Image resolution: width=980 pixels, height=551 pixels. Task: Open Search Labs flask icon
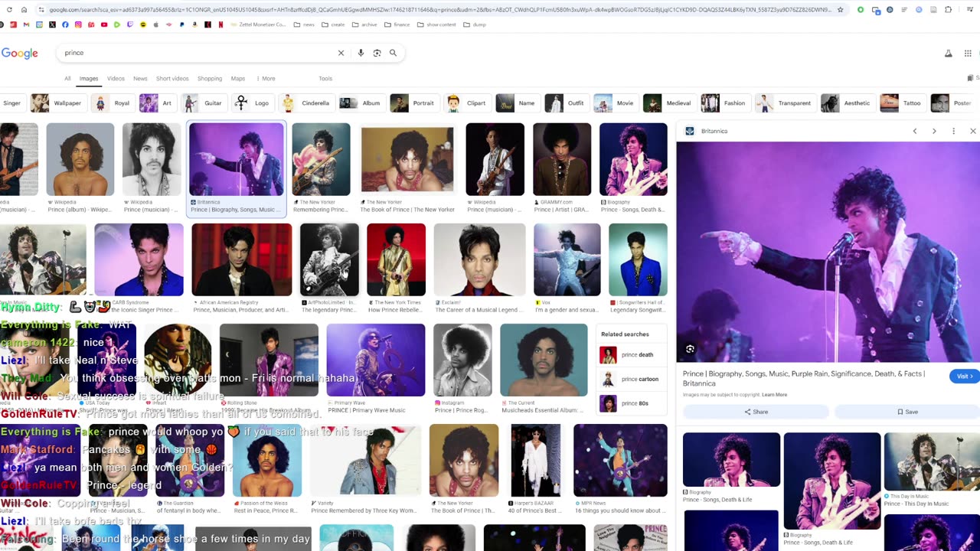tap(948, 53)
